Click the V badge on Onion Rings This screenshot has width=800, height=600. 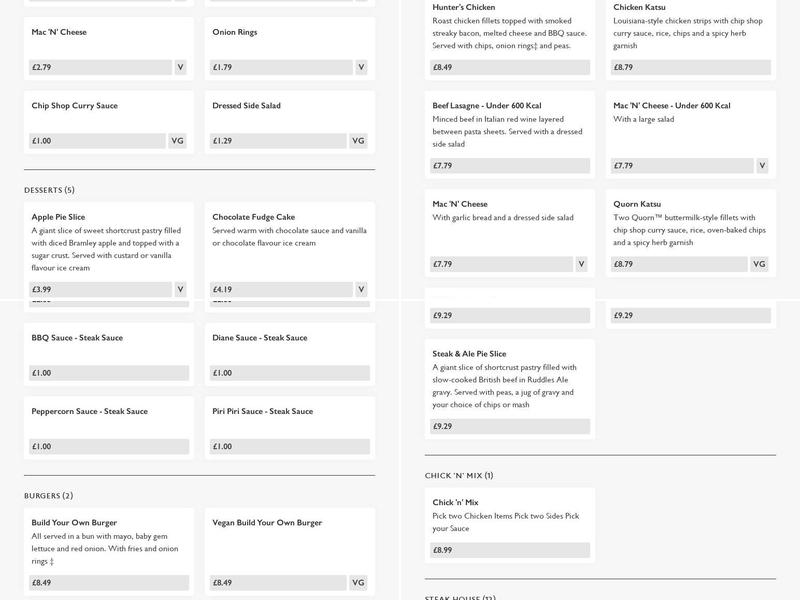click(361, 68)
